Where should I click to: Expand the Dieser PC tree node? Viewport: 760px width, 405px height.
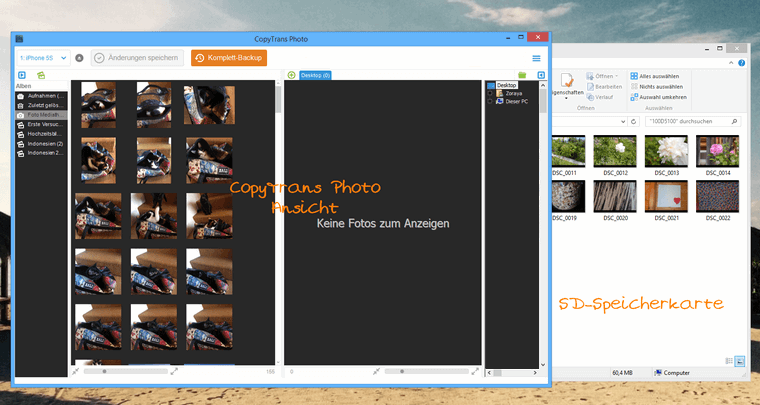[490, 101]
